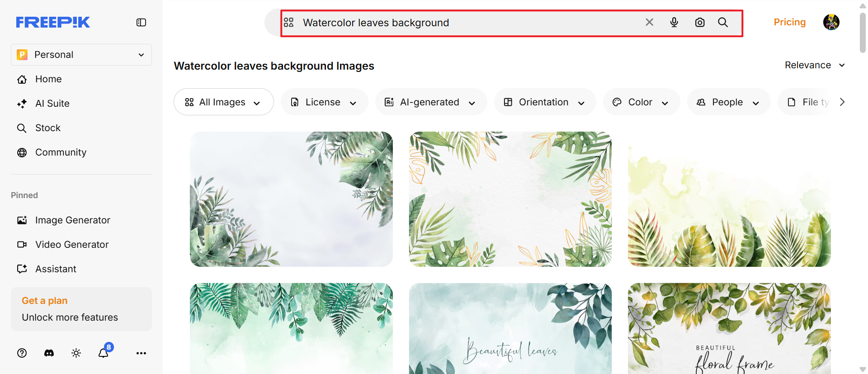Open the Relevance sort dropdown
The image size is (868, 374).
click(x=815, y=65)
